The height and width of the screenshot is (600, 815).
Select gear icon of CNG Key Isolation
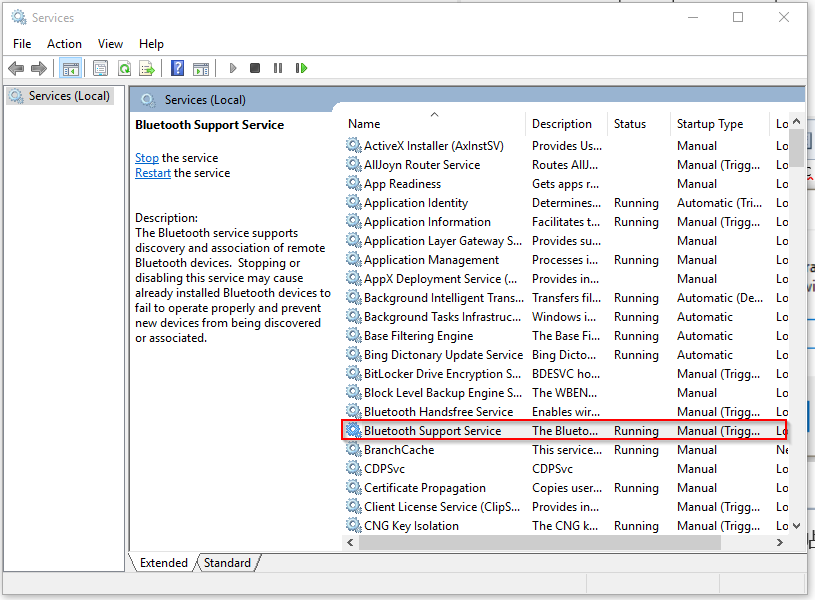(353, 525)
